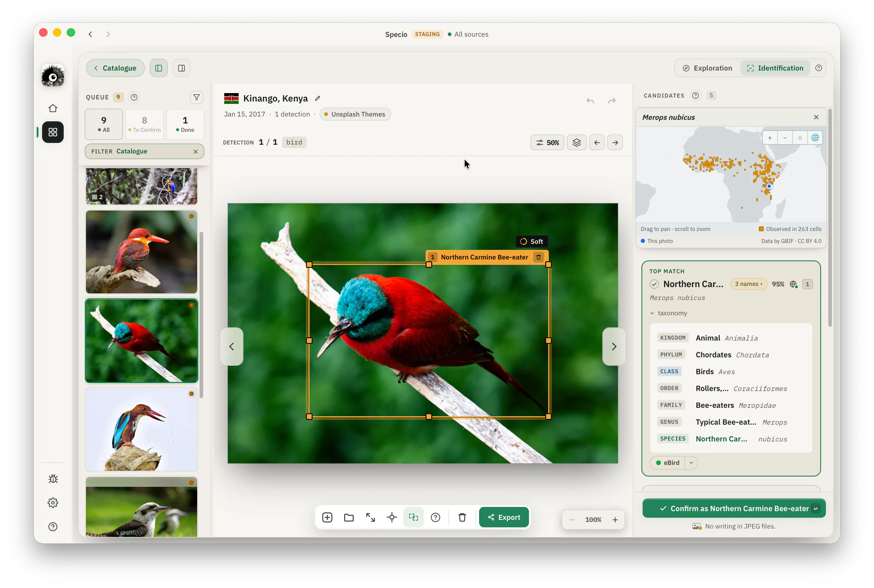Remove the Catalogue filter
874x588 pixels.
click(x=196, y=151)
